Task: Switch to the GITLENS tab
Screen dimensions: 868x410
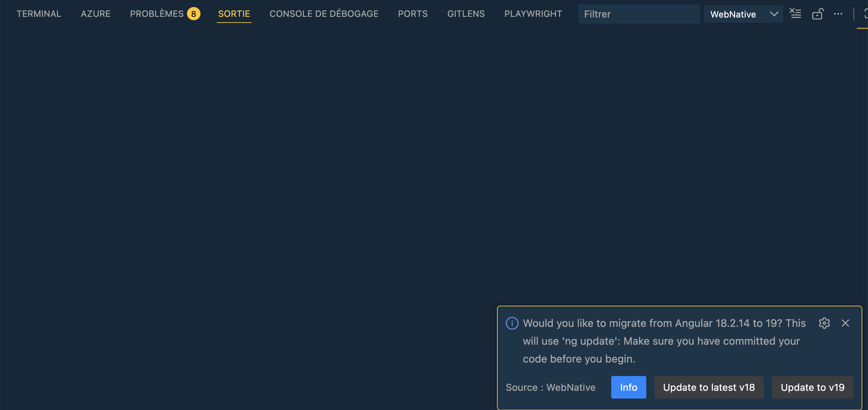Action: (466, 14)
